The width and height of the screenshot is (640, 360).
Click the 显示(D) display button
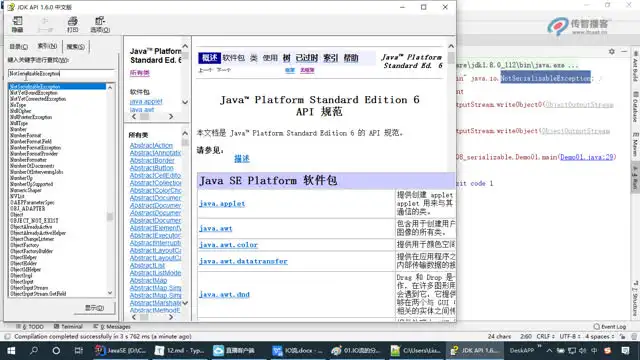95,308
